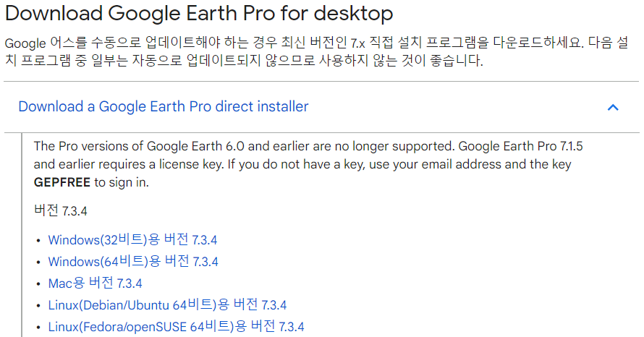Image resolution: width=644 pixels, height=337 pixels.
Task: Download Linux(Debian/Ubuntu 64비트)용 버전 7.3.4
Action: coord(167,305)
